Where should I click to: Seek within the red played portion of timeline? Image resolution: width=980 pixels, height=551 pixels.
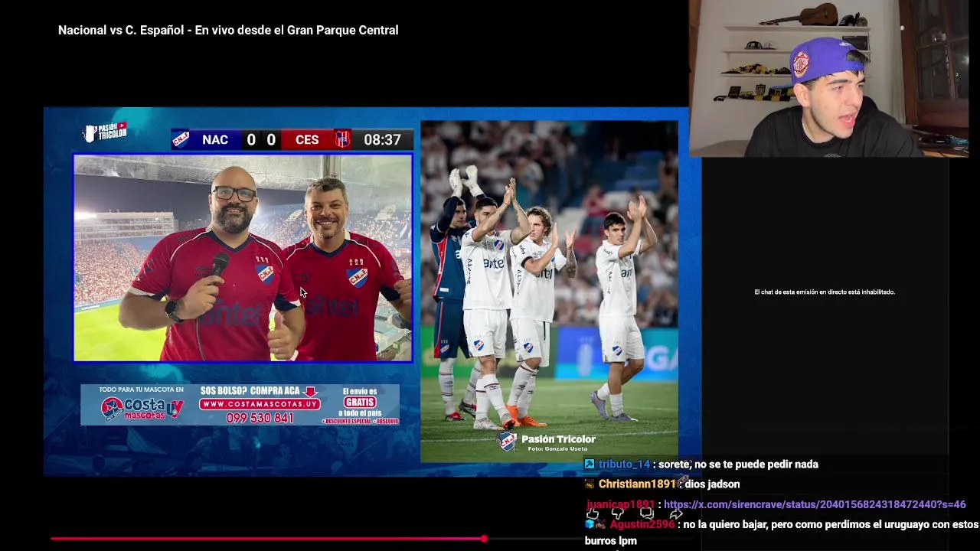pyautogui.click(x=266, y=539)
